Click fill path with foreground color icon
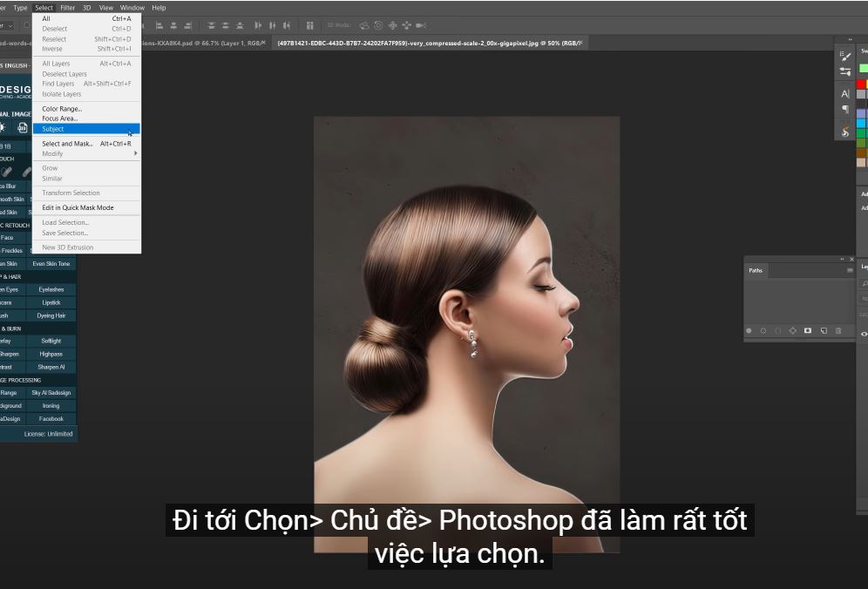The width and height of the screenshot is (868, 589). (749, 331)
